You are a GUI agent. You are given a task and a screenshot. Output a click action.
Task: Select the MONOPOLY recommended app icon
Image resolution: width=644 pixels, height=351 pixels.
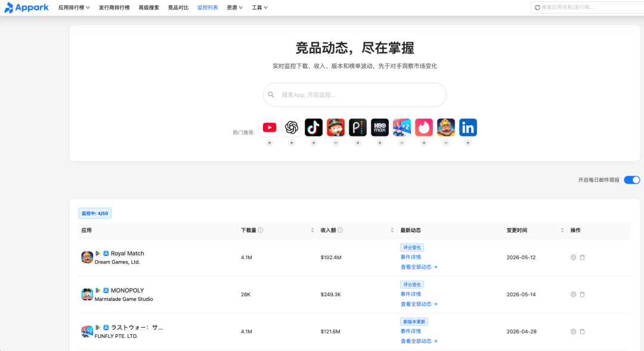(x=336, y=128)
